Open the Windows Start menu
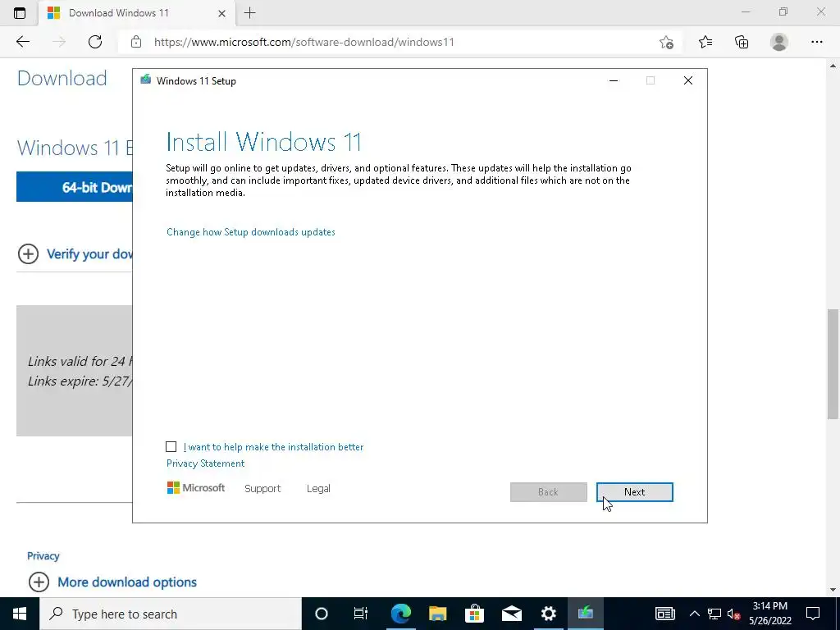 tap(20, 614)
